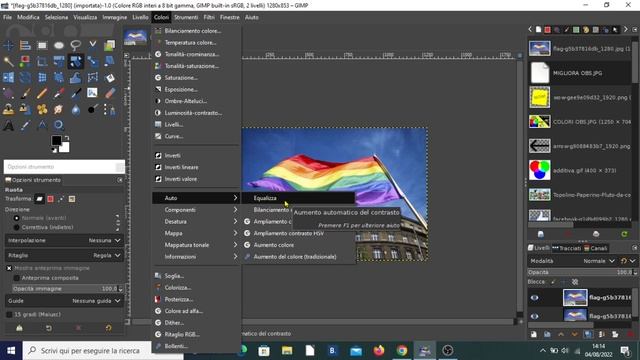Screen dimensions: 640x360
Task: Select the Move tool
Action: click(x=8, y=45)
